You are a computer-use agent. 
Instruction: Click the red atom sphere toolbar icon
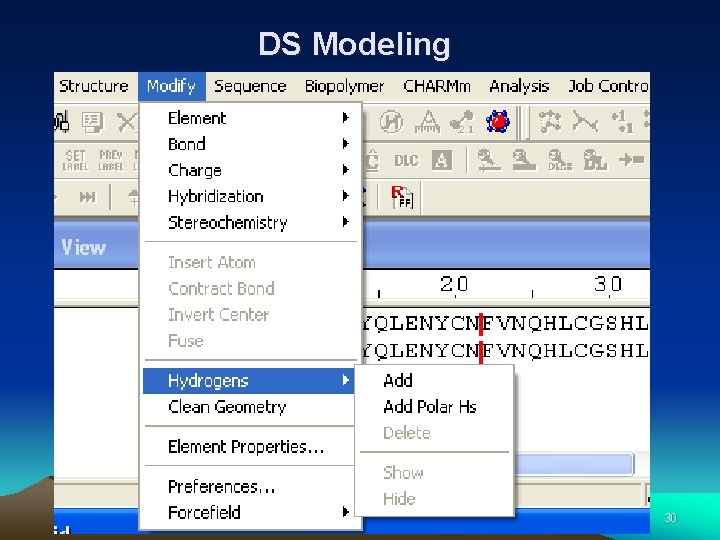[x=498, y=122]
